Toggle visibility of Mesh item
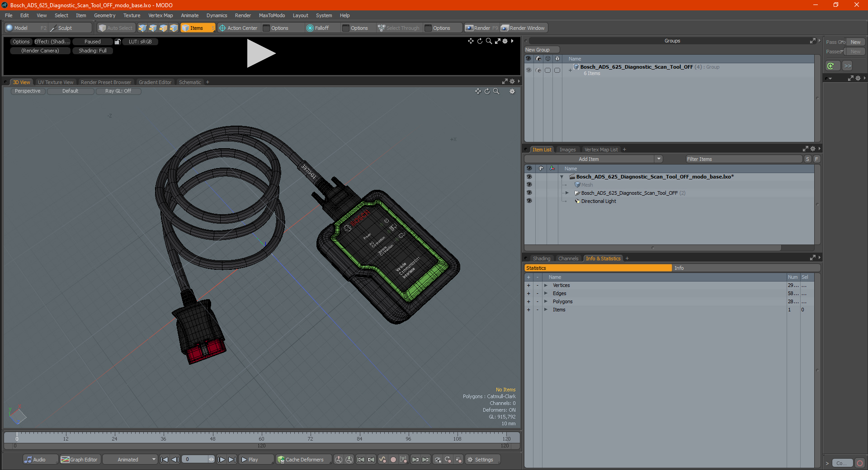Image resolution: width=868 pixels, height=470 pixels. click(x=529, y=185)
